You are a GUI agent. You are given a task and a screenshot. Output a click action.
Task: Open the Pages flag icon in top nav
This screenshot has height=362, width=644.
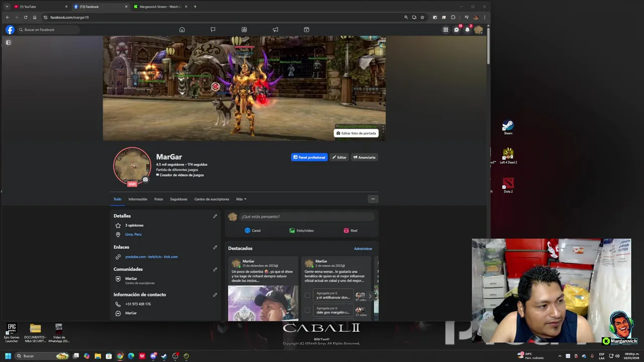pos(213,30)
